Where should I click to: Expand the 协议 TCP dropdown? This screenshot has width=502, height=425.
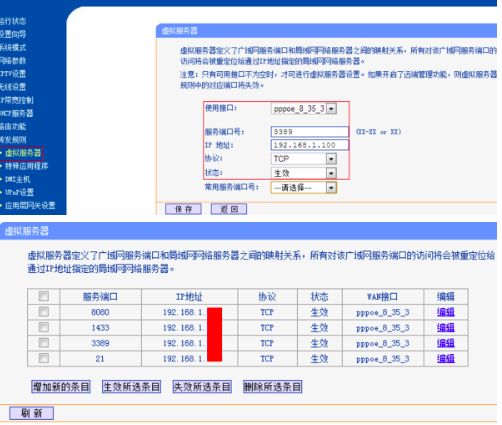(304, 159)
